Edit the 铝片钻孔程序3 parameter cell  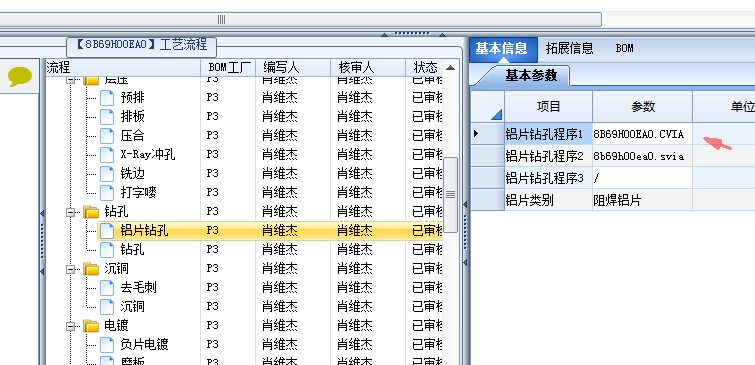point(642,178)
